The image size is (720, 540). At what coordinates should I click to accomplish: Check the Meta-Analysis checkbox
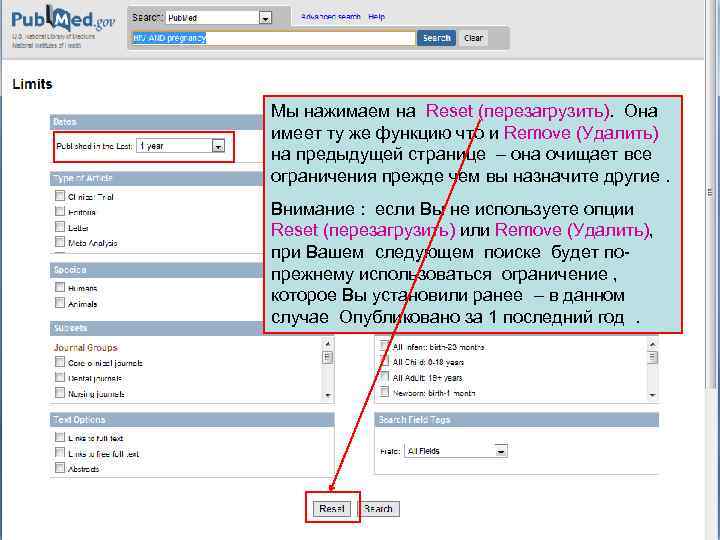pyautogui.click(x=60, y=242)
